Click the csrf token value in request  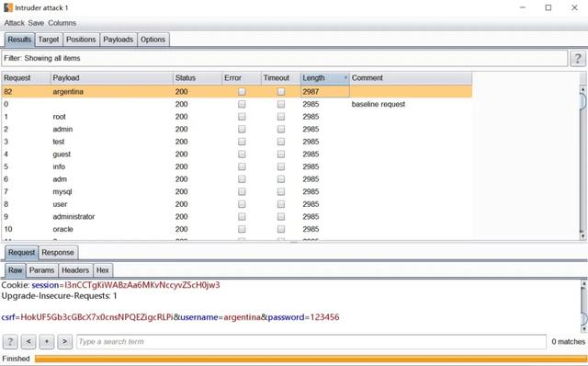[96, 317]
